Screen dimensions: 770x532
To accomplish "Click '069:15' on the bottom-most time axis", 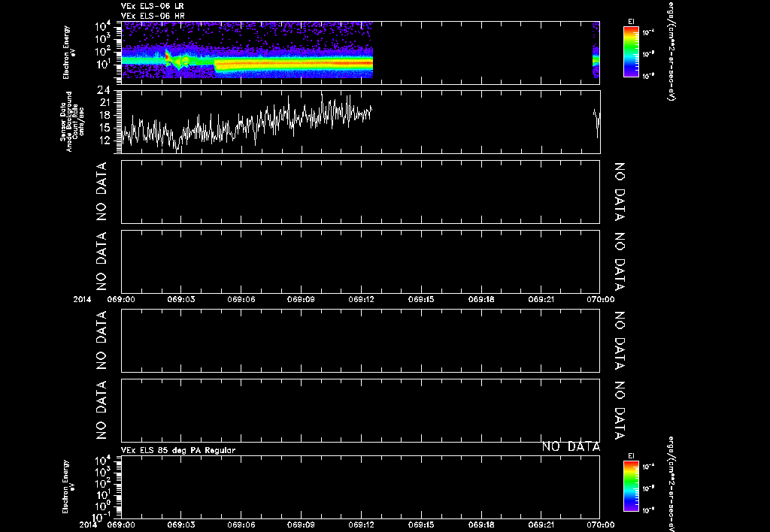I will pos(423,525).
